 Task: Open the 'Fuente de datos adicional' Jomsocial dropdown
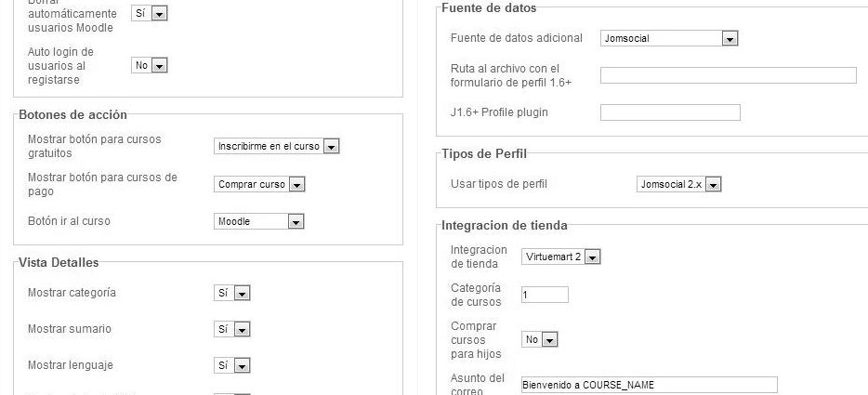(x=669, y=39)
